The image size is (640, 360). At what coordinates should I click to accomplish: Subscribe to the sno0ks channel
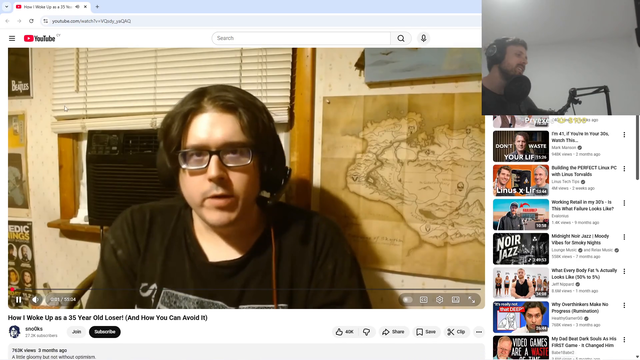(x=104, y=332)
